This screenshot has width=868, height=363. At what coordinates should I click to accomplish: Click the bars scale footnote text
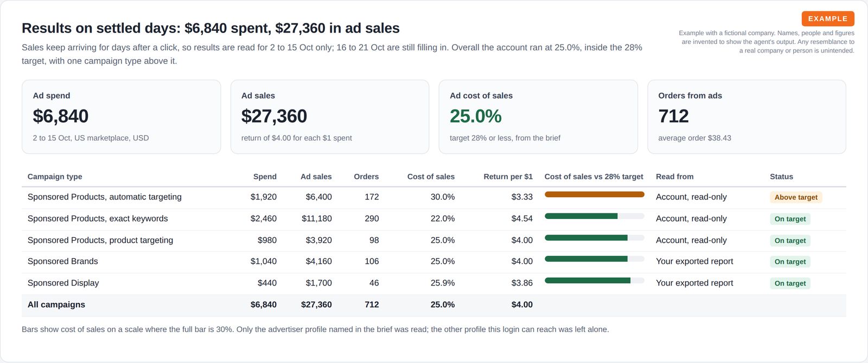point(315,329)
